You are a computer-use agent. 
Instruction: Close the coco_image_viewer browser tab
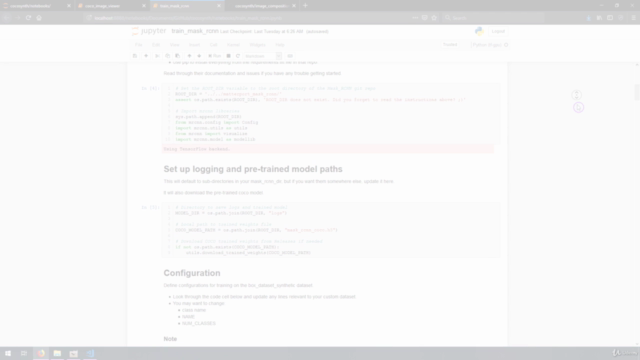[144, 6]
